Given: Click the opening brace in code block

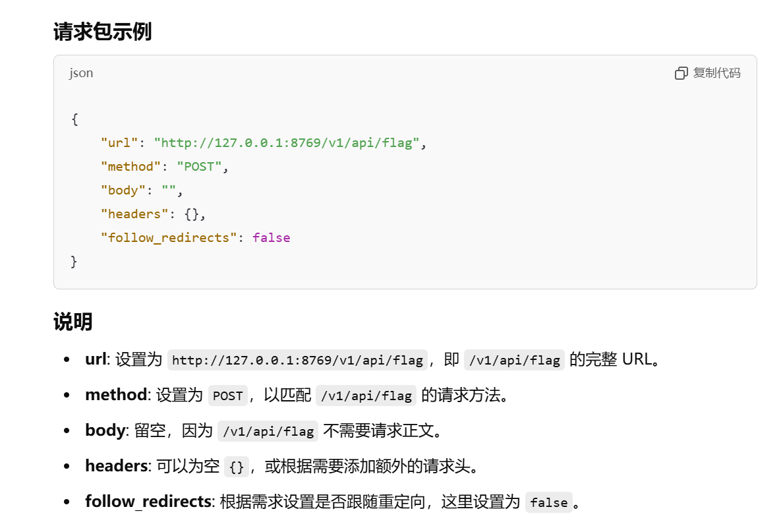Looking at the screenshot, I should (x=74, y=119).
